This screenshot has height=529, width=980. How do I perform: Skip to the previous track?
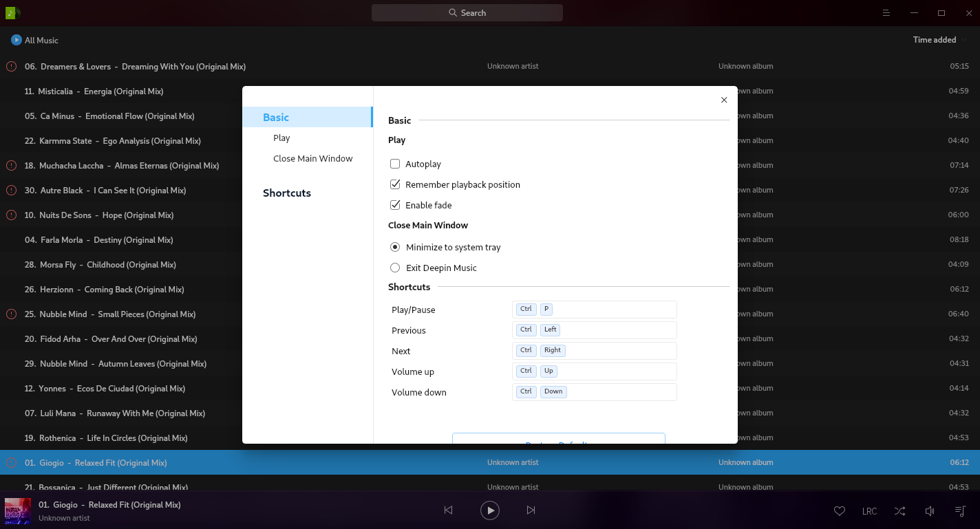coord(448,510)
